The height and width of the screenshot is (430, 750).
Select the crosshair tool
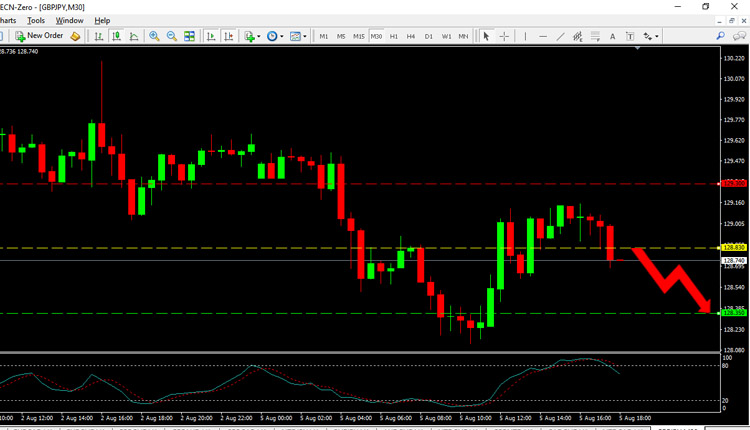point(504,36)
